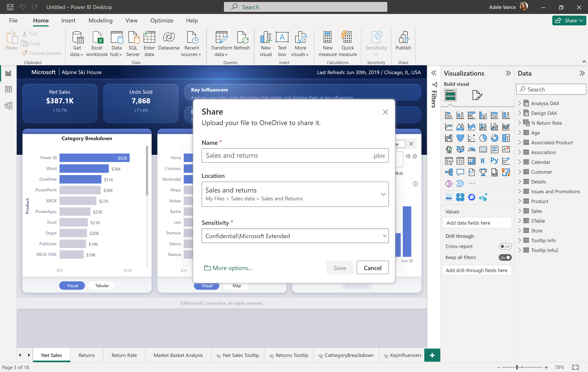Switch to the Return Rate page tab
The image size is (588, 372).
[124, 355]
